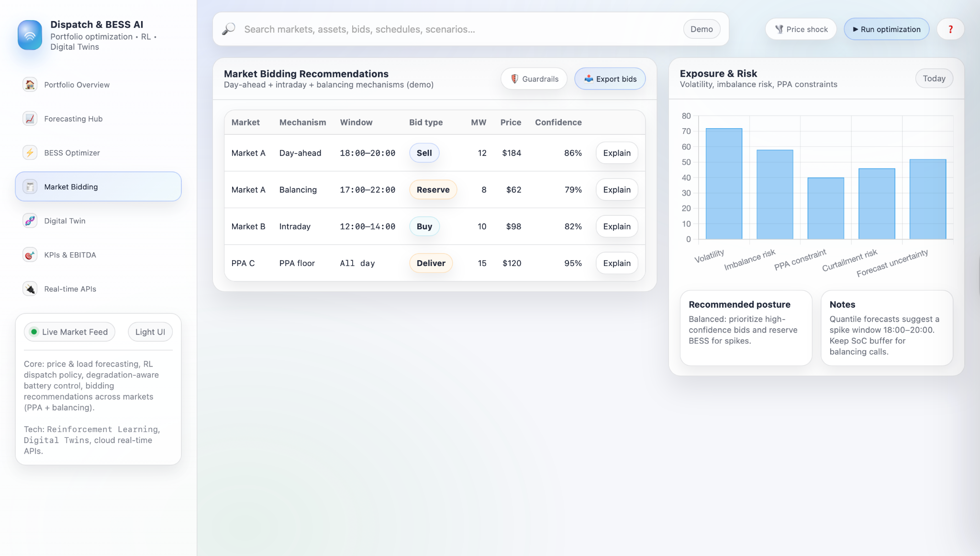The image size is (980, 556).
Task: Toggle the Live Market Feed switch
Action: click(69, 332)
